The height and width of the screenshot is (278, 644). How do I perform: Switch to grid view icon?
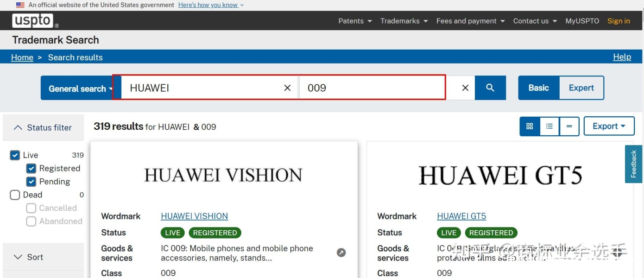tap(530, 126)
